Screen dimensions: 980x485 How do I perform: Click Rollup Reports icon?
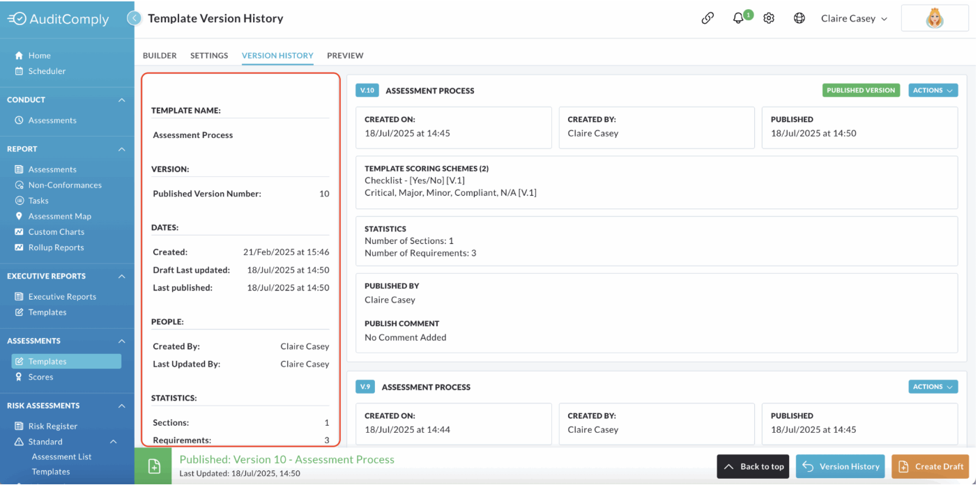tap(20, 247)
